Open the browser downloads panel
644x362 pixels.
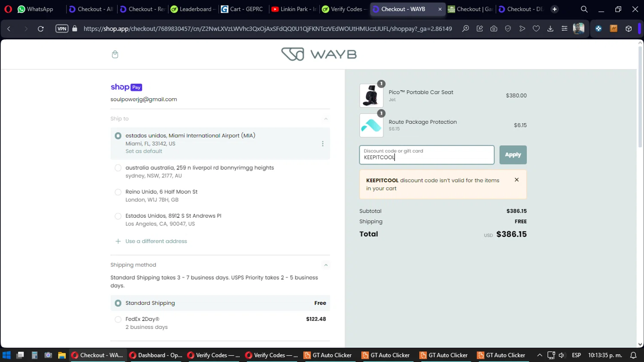coord(550,29)
